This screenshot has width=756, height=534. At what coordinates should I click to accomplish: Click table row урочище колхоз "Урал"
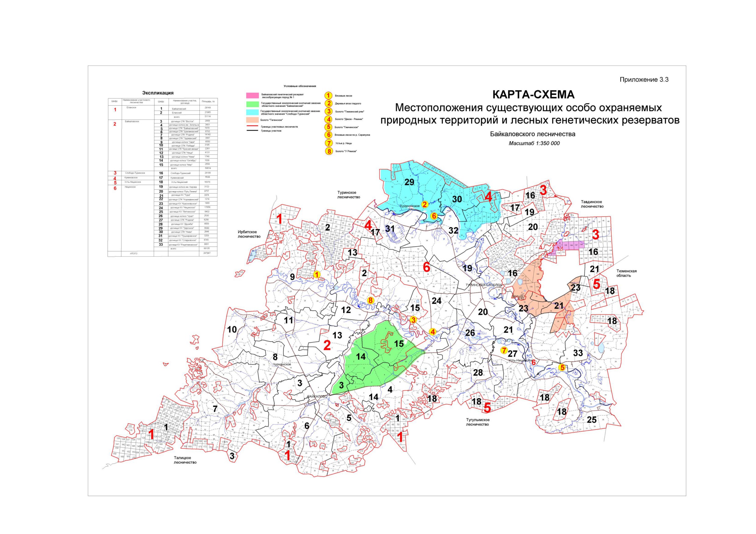point(185,216)
